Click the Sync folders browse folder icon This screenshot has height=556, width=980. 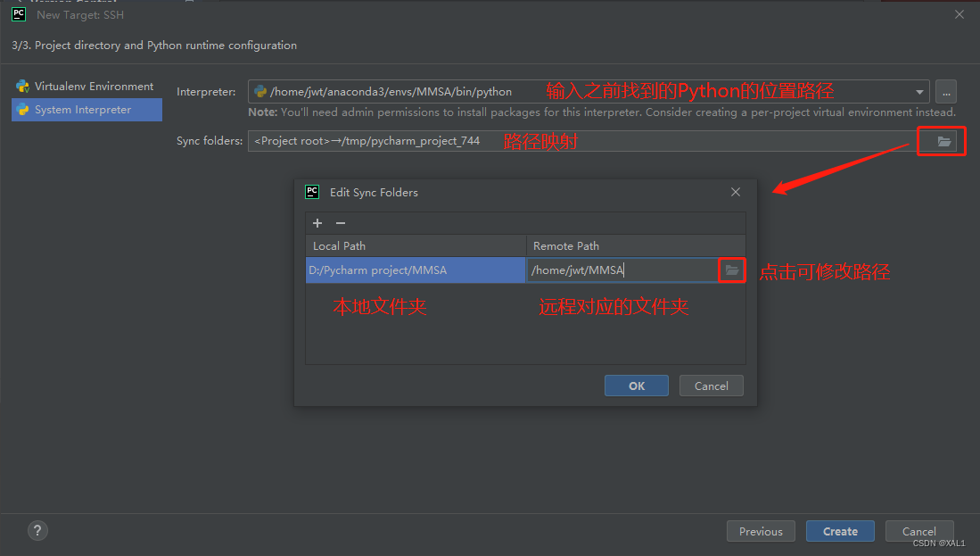(943, 141)
